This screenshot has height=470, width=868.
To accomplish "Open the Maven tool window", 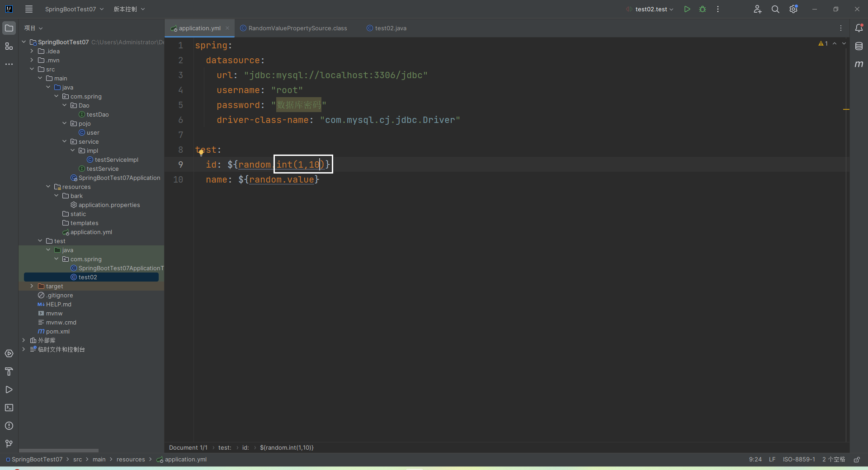I will 859,64.
